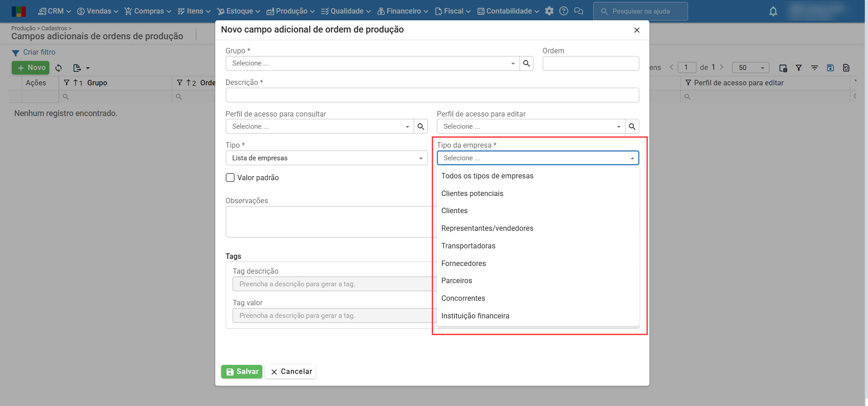This screenshot has height=406, width=868.
Task: Focus the Descrição text field
Action: click(432, 95)
